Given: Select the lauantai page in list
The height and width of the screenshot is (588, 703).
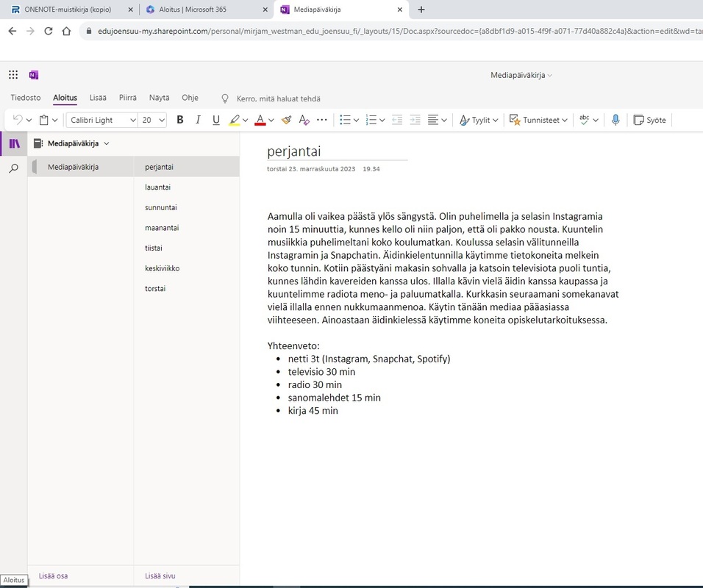Looking at the screenshot, I should [x=157, y=187].
